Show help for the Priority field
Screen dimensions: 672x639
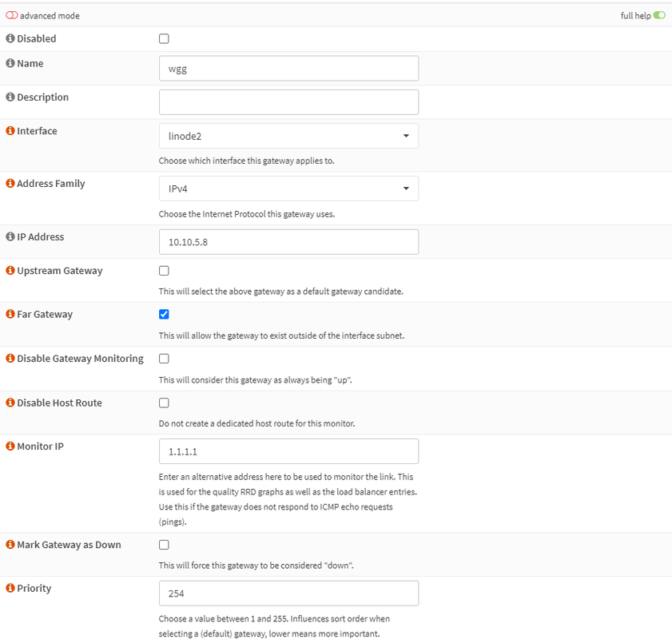(x=10, y=588)
